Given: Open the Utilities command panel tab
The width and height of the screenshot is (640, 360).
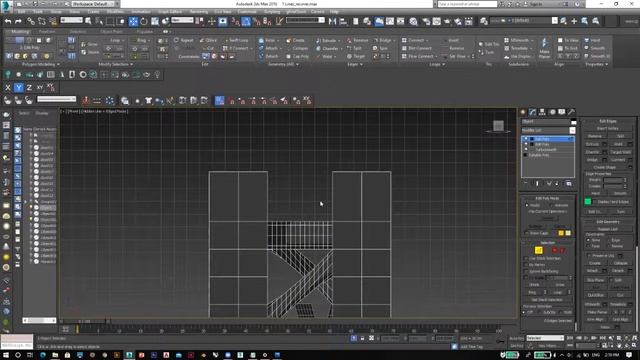Looking at the screenshot, I should (571, 112).
